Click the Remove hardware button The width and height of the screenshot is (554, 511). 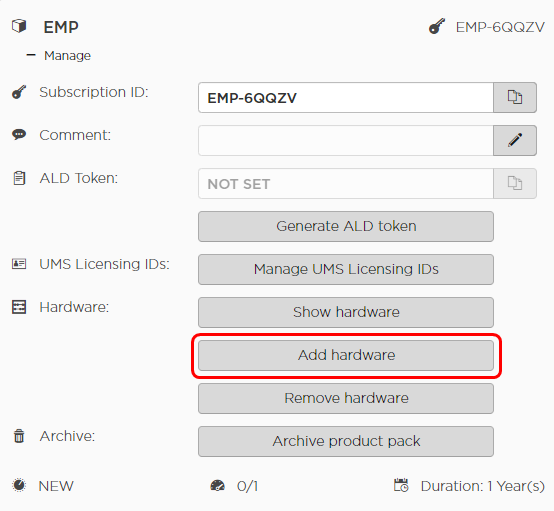[346, 398]
